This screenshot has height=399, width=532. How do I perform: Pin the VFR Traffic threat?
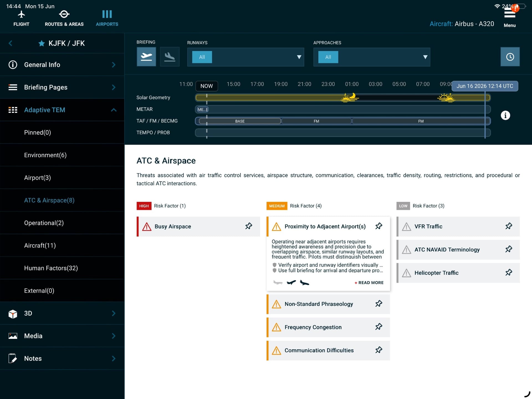pos(508,226)
